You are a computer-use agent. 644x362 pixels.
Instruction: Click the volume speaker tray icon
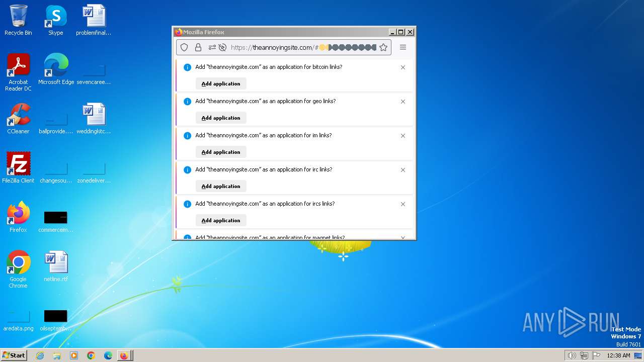point(572,355)
